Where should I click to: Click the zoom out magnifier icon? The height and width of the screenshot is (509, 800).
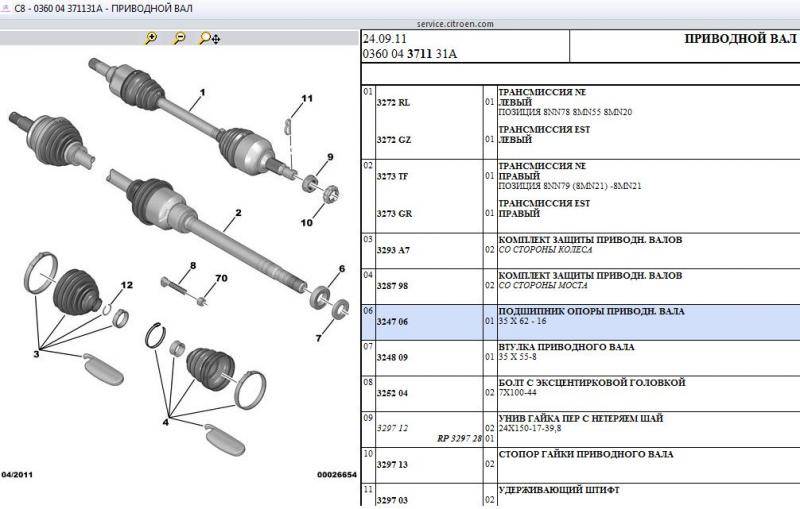[x=179, y=38]
